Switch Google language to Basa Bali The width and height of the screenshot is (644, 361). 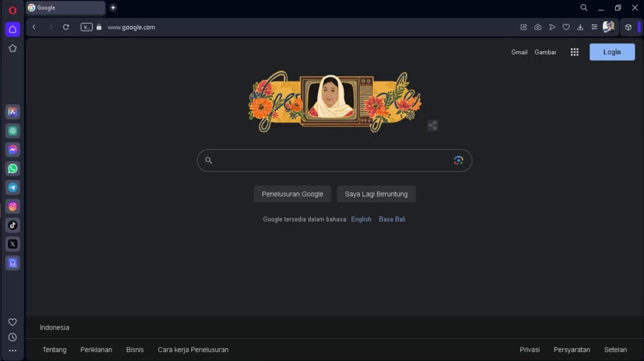[392, 219]
